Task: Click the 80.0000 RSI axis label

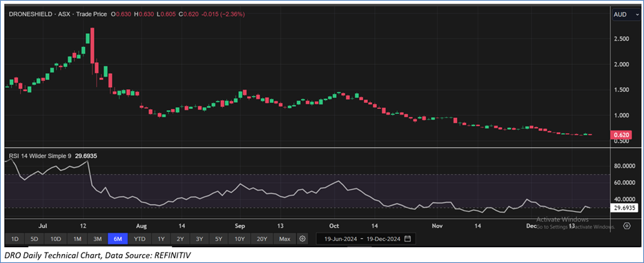Action: tap(625, 166)
